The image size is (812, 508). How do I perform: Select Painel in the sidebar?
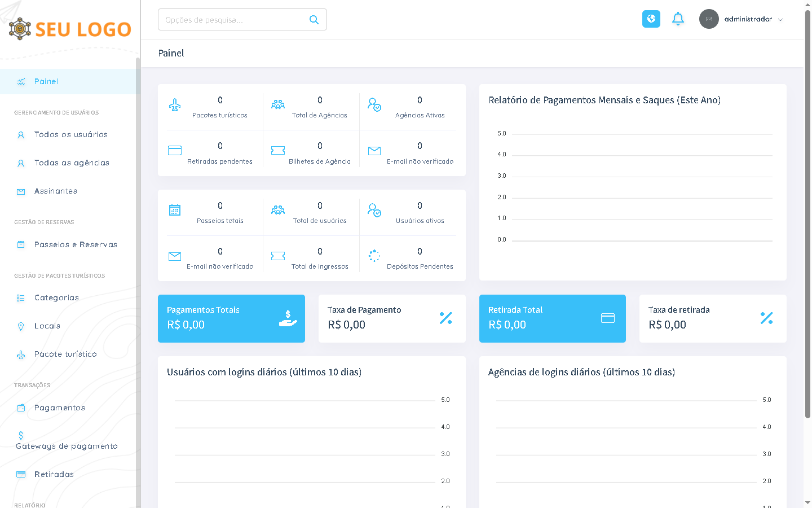pos(46,81)
